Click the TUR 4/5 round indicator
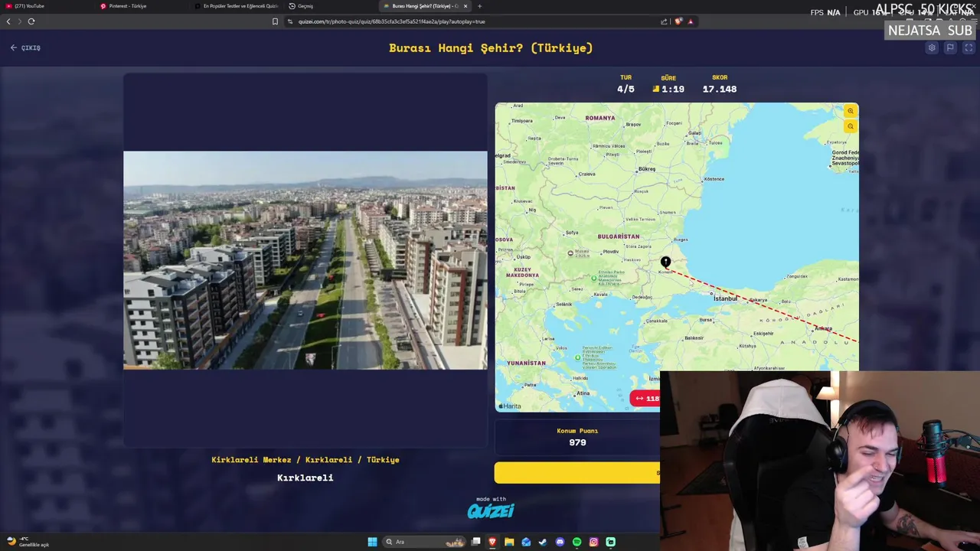Image resolution: width=980 pixels, height=551 pixels. (x=626, y=84)
